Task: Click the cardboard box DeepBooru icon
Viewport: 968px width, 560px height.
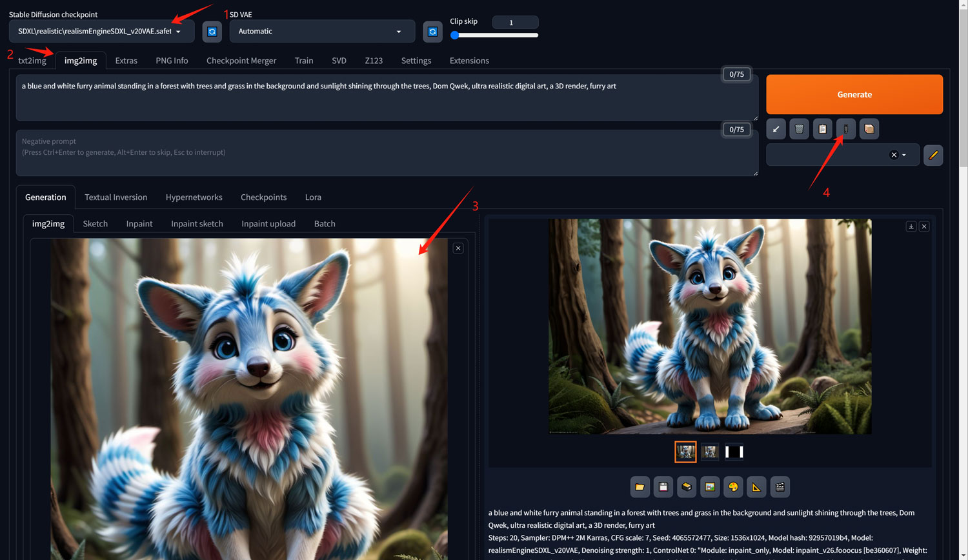Action: [869, 129]
